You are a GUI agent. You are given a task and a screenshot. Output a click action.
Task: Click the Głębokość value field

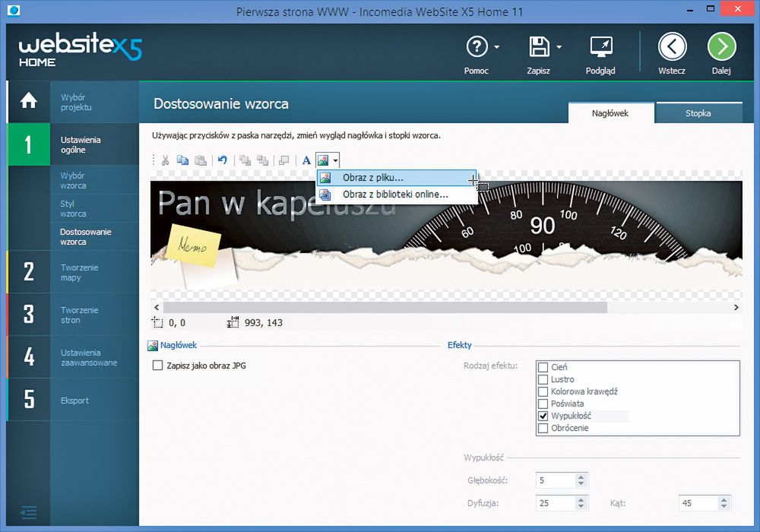point(556,480)
